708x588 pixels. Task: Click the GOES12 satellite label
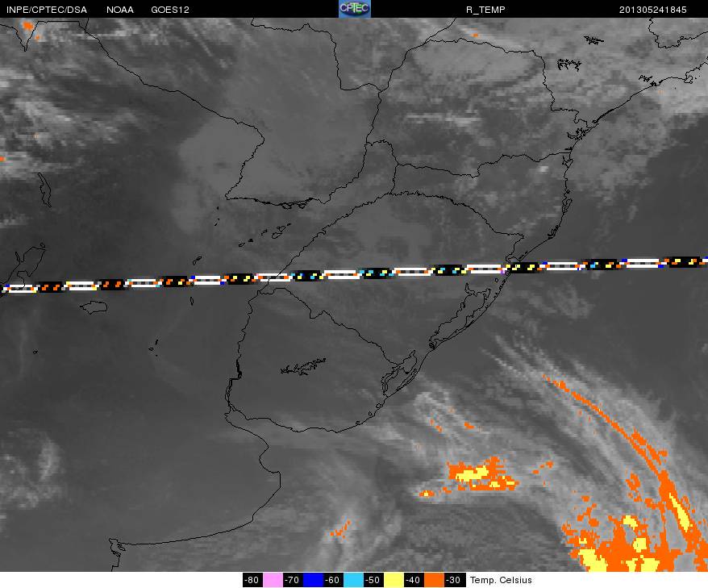point(170,10)
